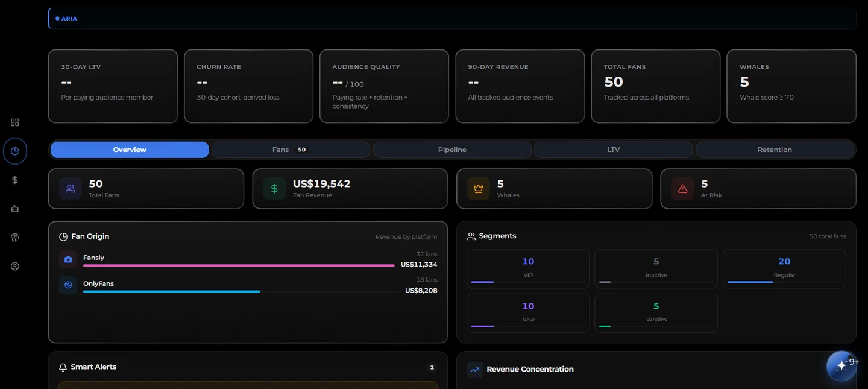This screenshot has width=868, height=389.
Task: Click the OnlyFans platform icon
Action: pyautogui.click(x=68, y=285)
